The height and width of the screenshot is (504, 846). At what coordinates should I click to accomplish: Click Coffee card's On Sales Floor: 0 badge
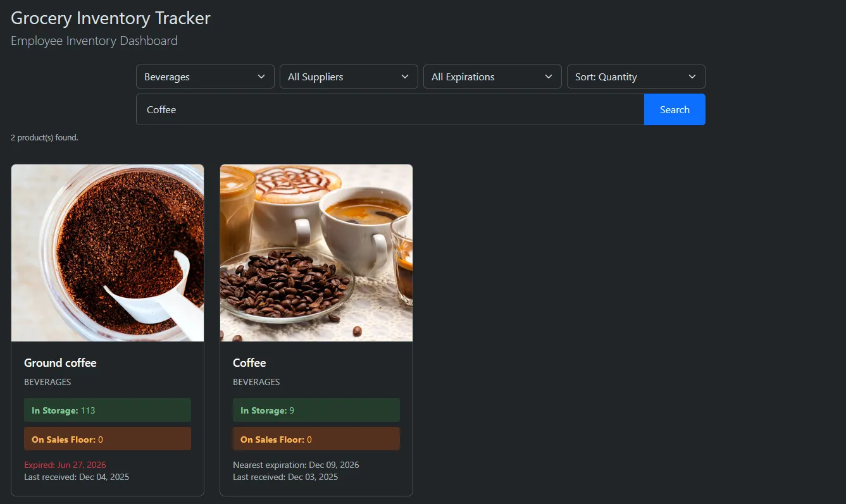316,439
